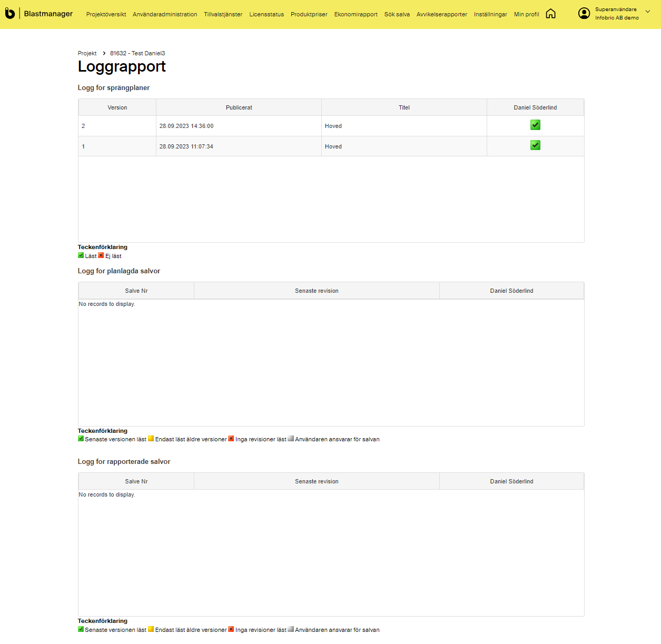This screenshot has width=661, height=644.
Task: Open Ekonomirapport menu item
Action: point(356,14)
